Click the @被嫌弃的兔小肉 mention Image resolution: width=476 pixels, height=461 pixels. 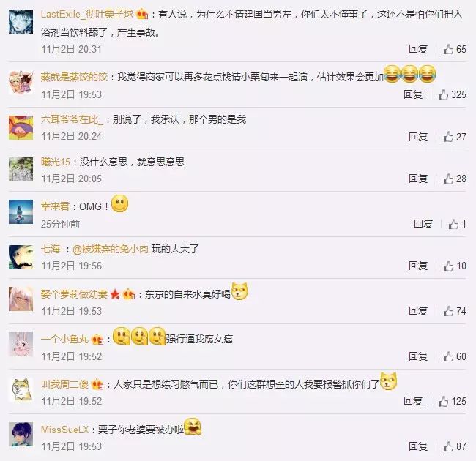(x=111, y=249)
